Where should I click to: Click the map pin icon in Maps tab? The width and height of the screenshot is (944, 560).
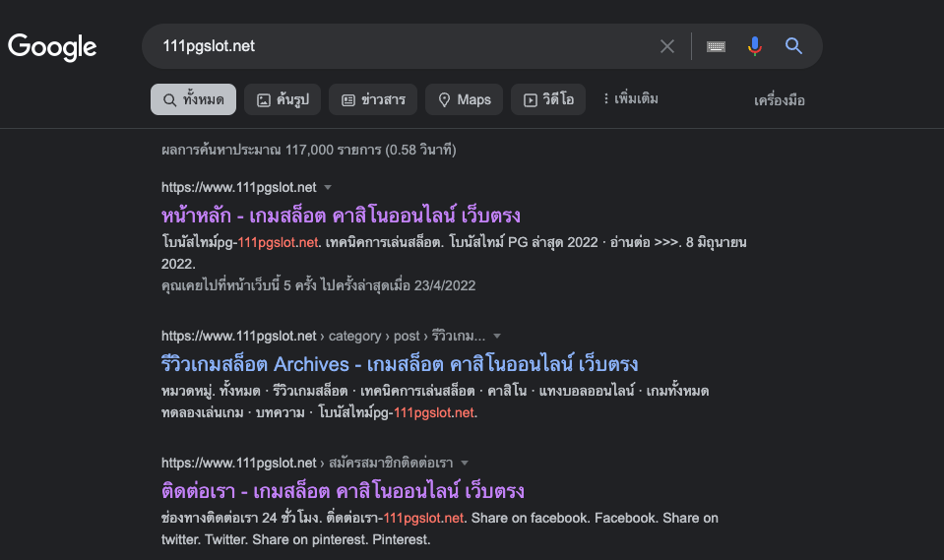tap(445, 99)
